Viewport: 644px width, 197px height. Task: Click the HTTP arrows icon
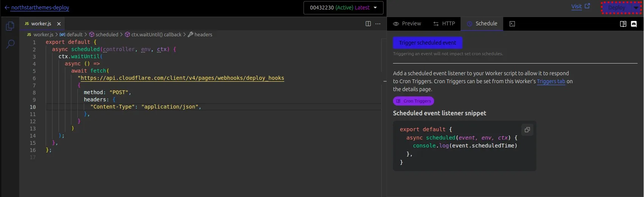436,24
